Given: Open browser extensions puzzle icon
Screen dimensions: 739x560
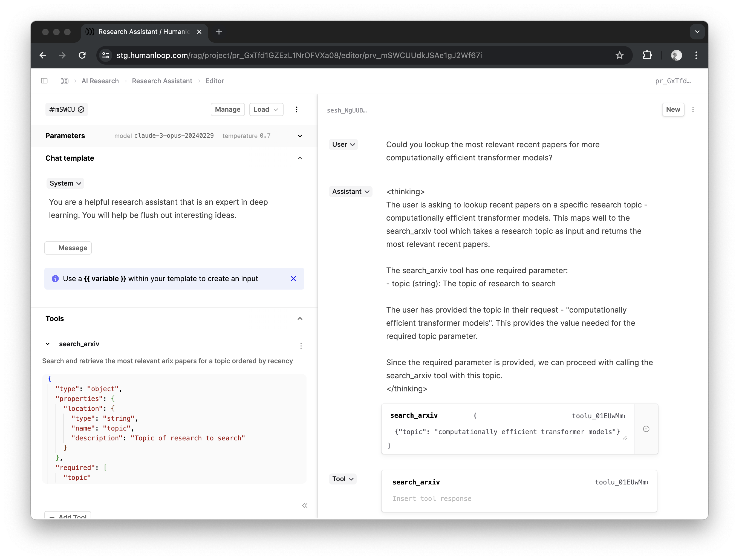Looking at the screenshot, I should click(x=647, y=55).
